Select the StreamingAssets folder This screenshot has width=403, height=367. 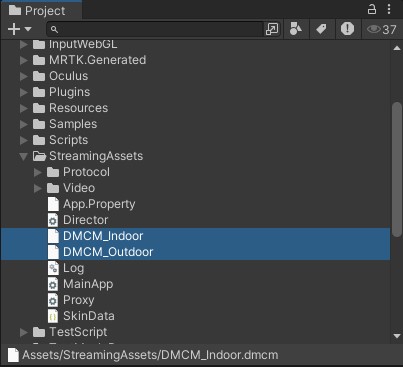[x=96, y=156]
